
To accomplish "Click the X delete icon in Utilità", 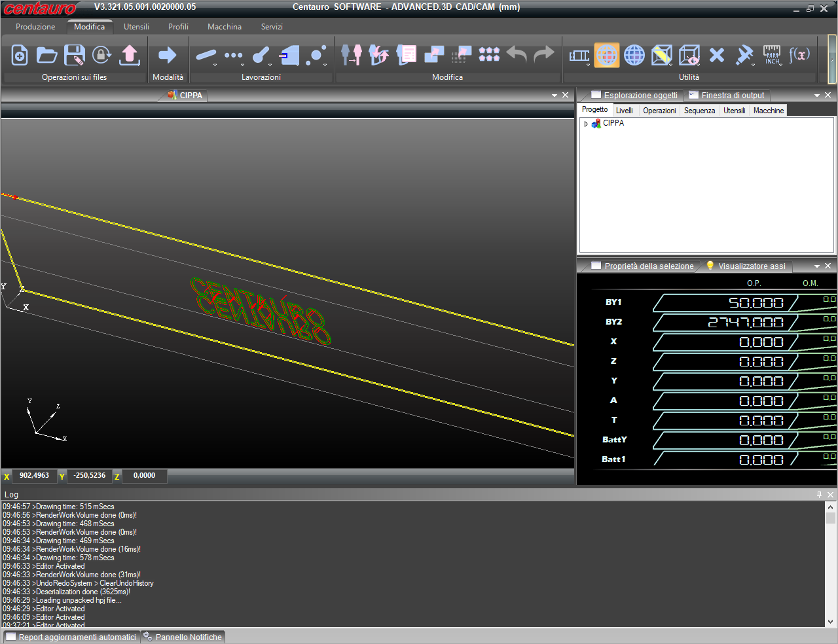I will coord(717,56).
